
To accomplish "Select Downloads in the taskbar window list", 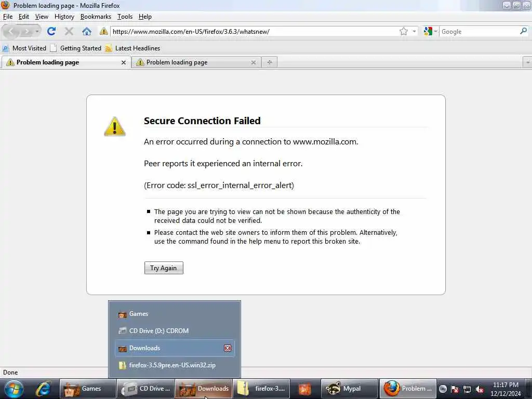I will [175, 348].
